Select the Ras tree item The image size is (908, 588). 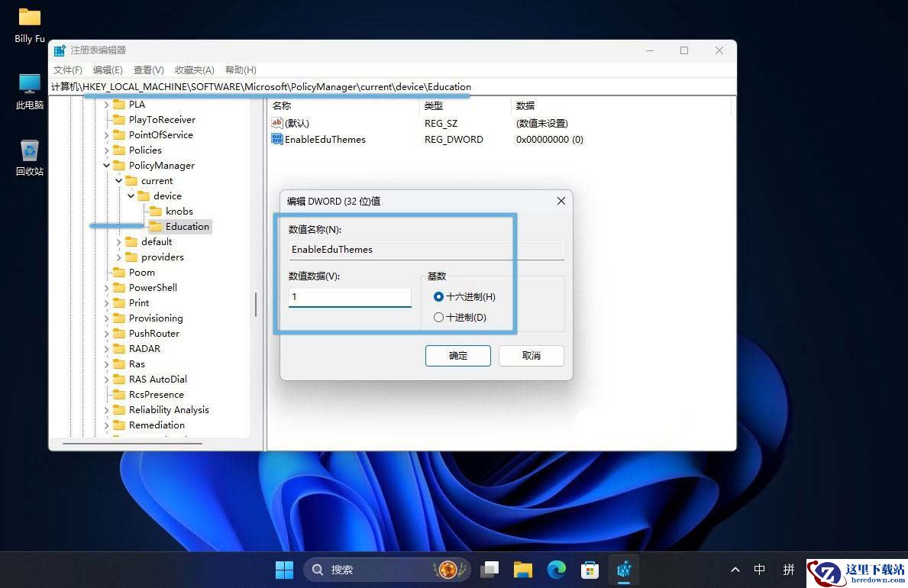pyautogui.click(x=137, y=363)
